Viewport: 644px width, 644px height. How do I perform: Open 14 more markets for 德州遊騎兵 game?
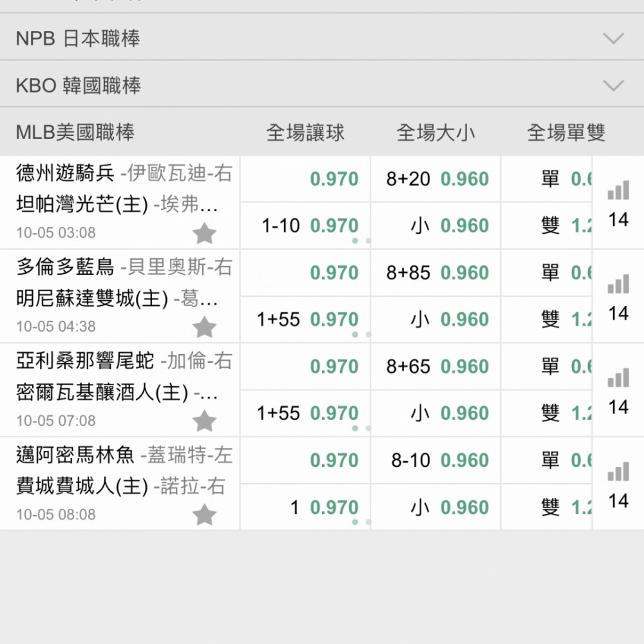[x=618, y=220]
